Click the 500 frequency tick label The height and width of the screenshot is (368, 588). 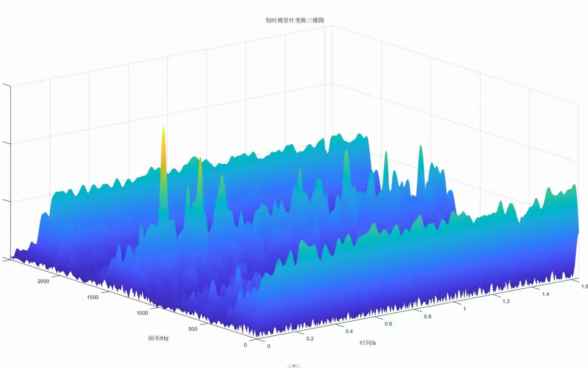pyautogui.click(x=193, y=329)
